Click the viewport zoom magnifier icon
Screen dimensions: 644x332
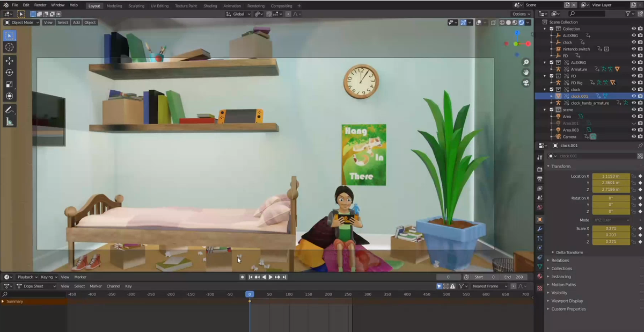[x=526, y=63]
